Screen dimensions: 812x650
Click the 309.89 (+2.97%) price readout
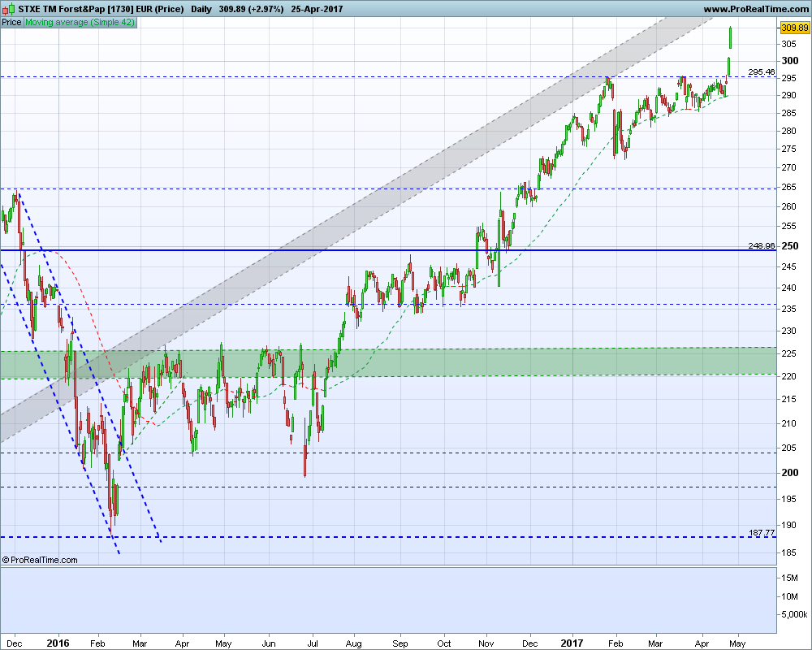point(251,9)
